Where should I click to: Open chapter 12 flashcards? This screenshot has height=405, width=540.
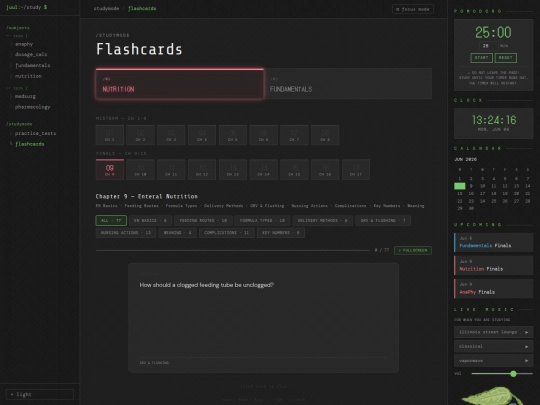[x=202, y=169]
